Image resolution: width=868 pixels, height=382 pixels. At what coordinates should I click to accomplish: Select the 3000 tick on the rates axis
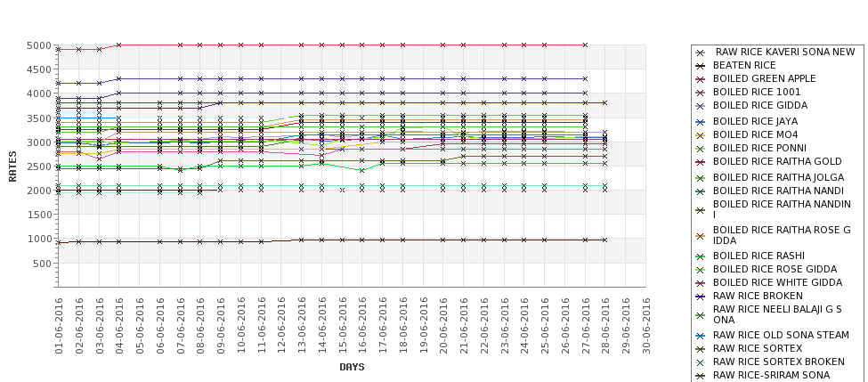click(x=39, y=142)
